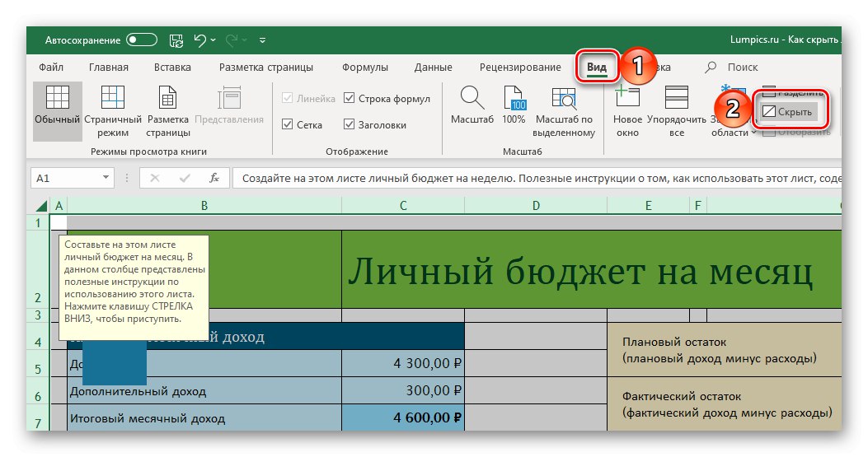Click the Redo arrow icon

232,40
